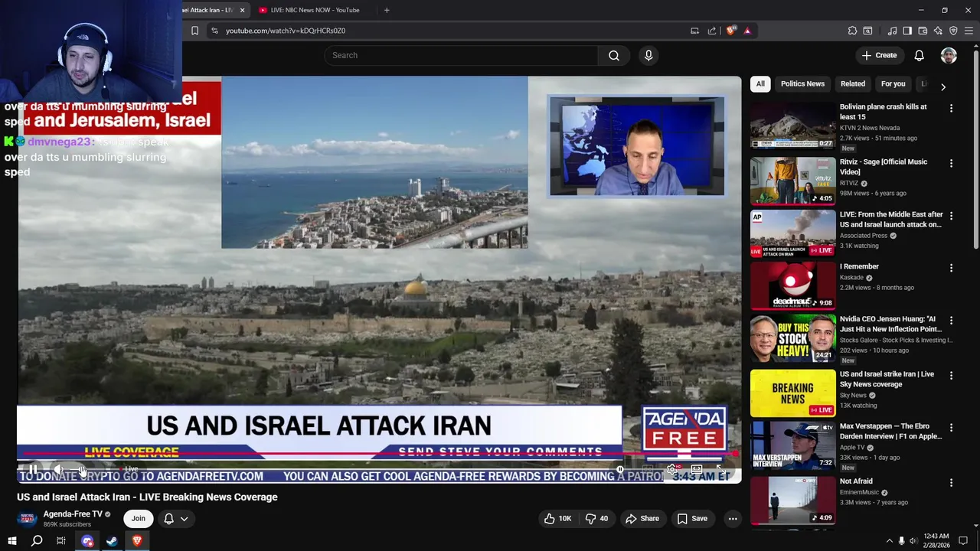Screen dimensions: 980x551
Task: Open Brave playlist music note icon
Action: point(892,31)
